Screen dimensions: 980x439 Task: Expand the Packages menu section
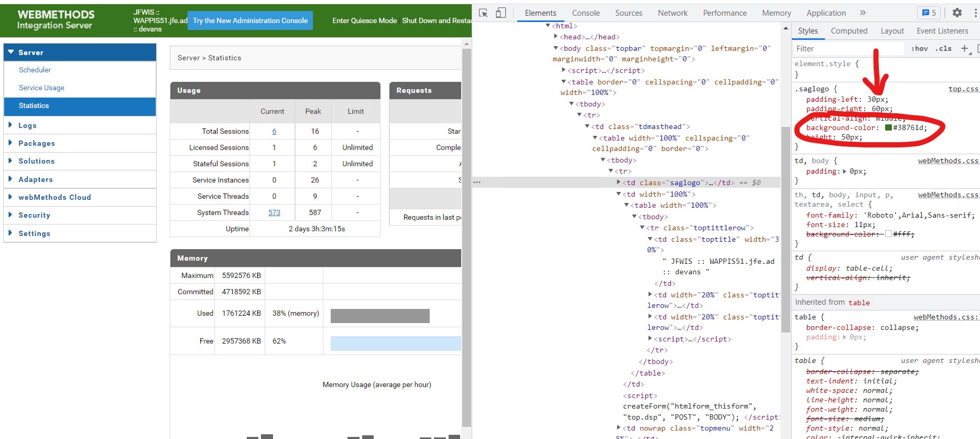coord(80,143)
